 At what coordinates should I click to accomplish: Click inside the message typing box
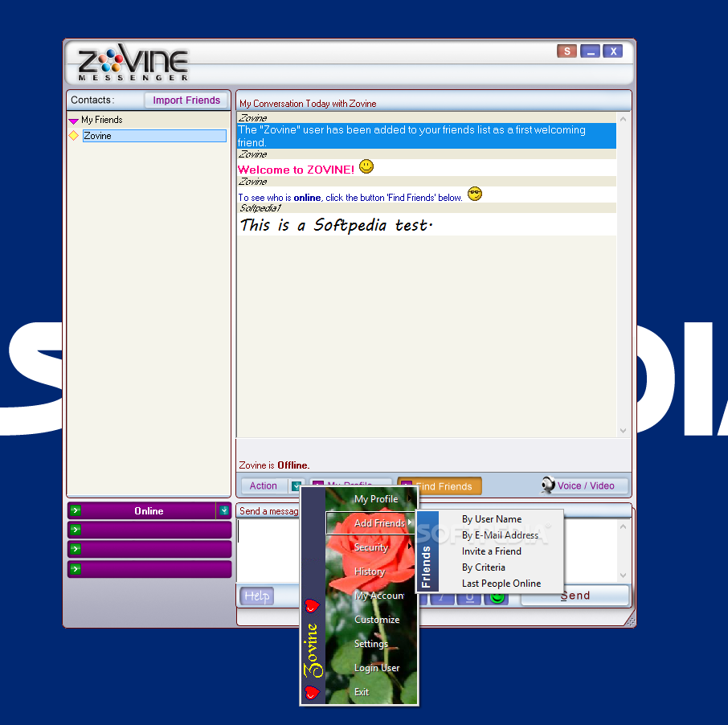[268, 551]
